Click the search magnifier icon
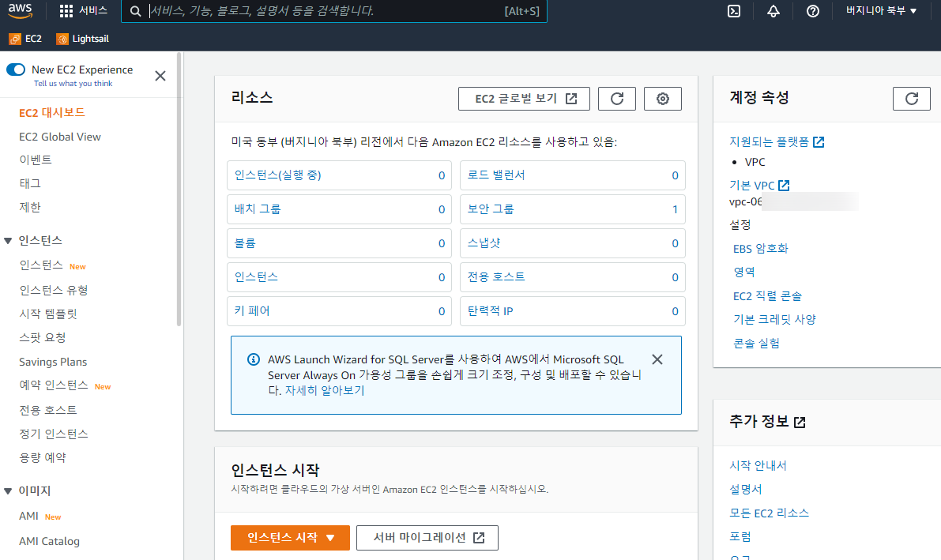This screenshot has width=941, height=560. (136, 11)
